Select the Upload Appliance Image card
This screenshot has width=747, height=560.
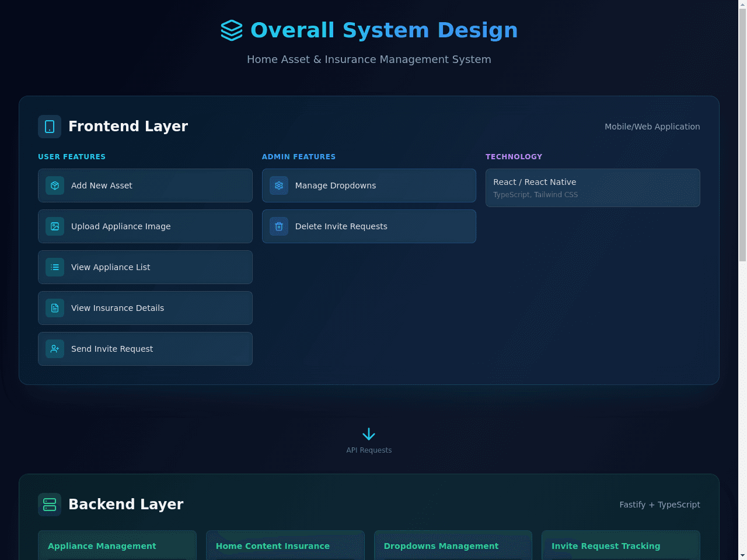click(x=145, y=226)
